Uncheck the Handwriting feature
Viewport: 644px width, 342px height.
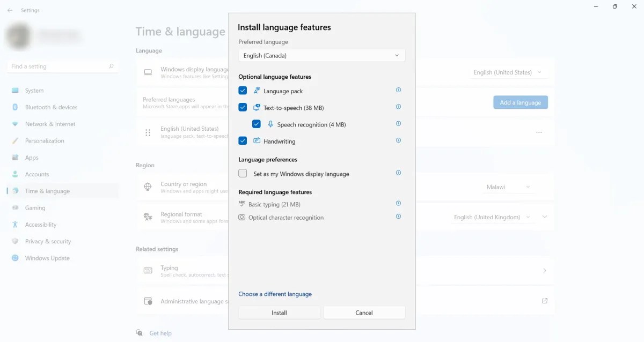tap(243, 141)
